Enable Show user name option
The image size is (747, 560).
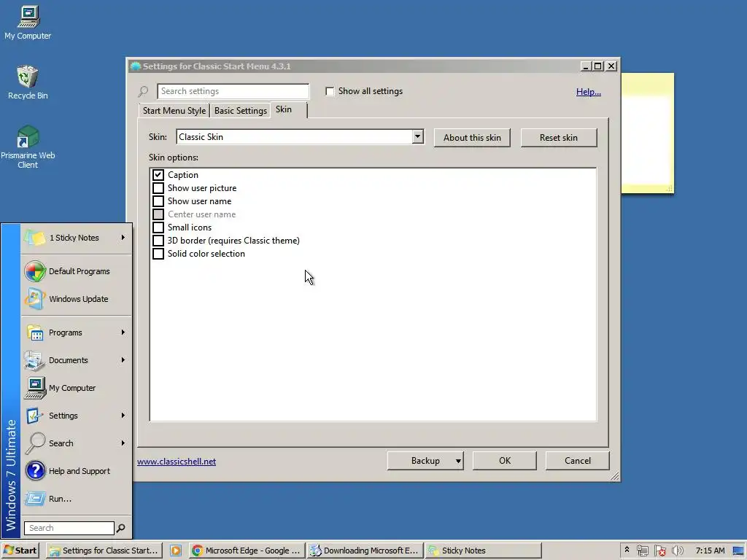158,201
